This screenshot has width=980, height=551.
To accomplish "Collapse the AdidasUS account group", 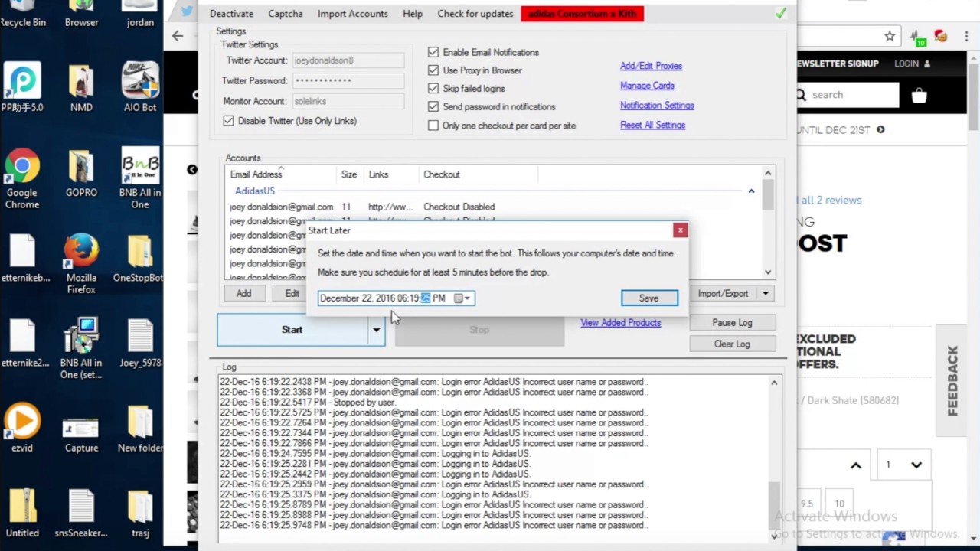I will pyautogui.click(x=751, y=191).
